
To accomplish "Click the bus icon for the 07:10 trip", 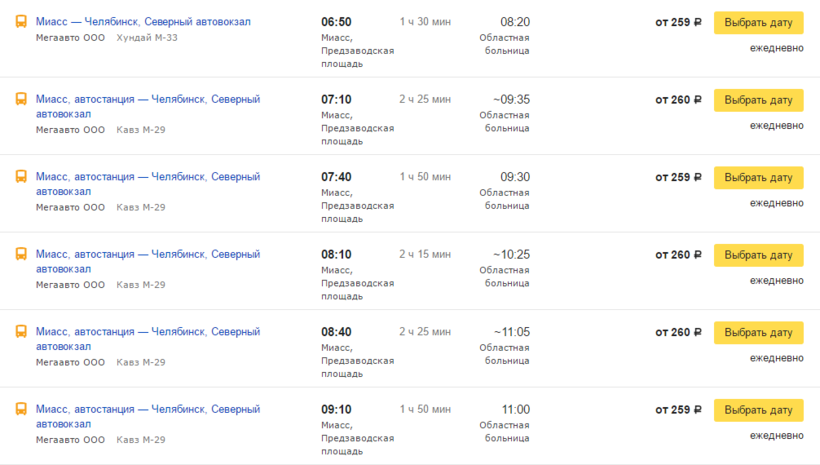I will tap(20, 99).
